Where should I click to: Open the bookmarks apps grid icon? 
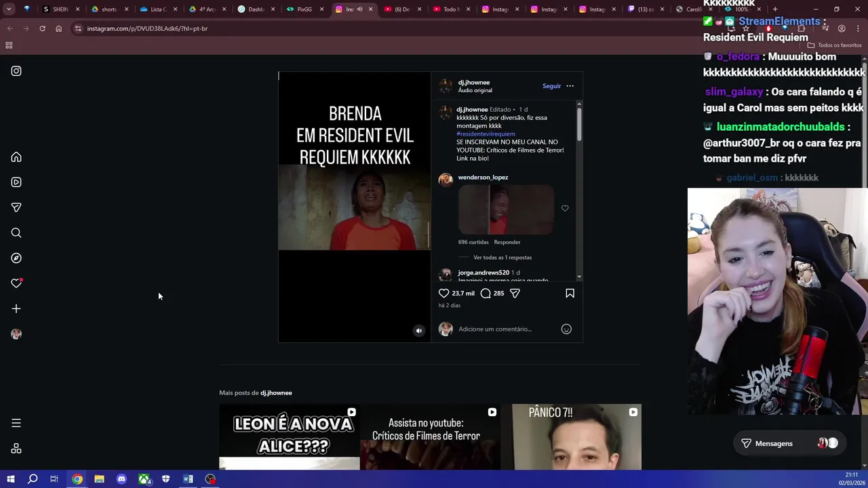(x=9, y=45)
